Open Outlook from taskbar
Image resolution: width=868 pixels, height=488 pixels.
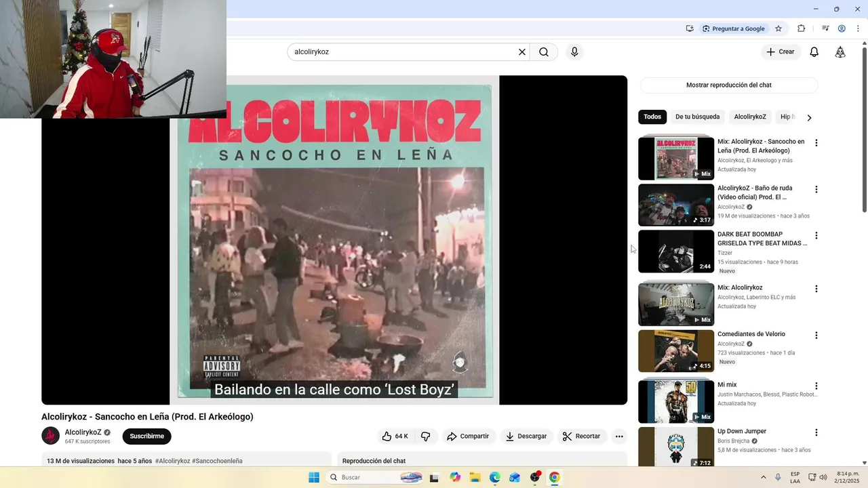coord(515,478)
